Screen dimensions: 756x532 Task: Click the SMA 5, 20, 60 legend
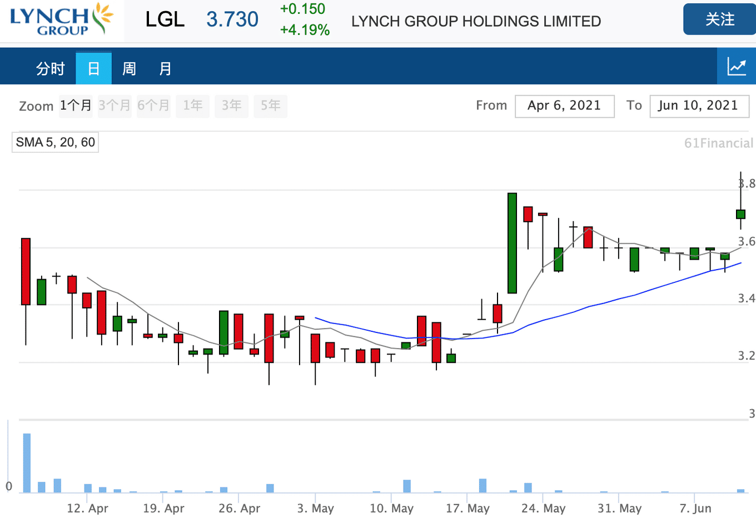(x=55, y=142)
